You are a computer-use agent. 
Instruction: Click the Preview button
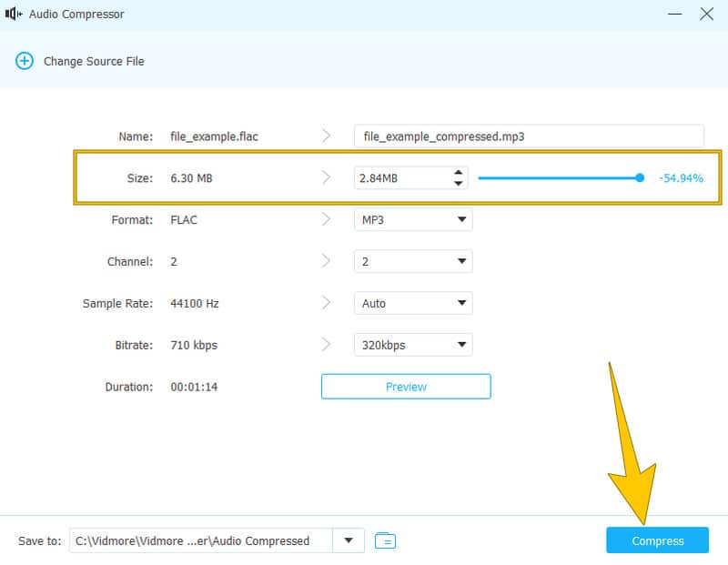[x=406, y=387]
